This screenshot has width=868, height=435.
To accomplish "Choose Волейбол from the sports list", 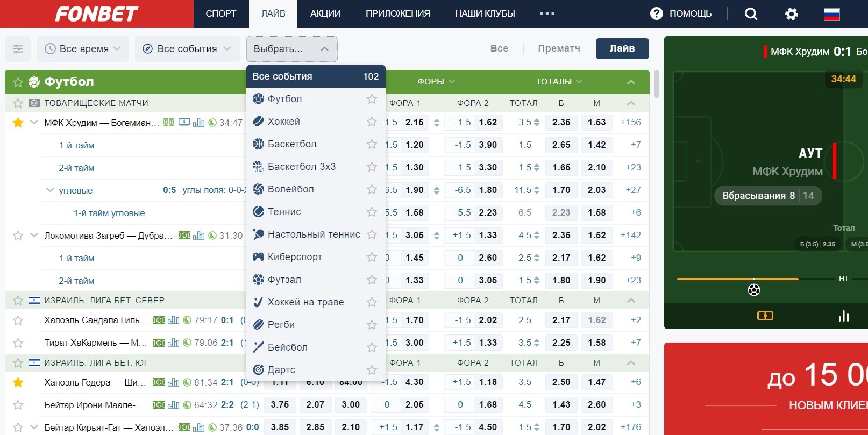I will 316,189.
